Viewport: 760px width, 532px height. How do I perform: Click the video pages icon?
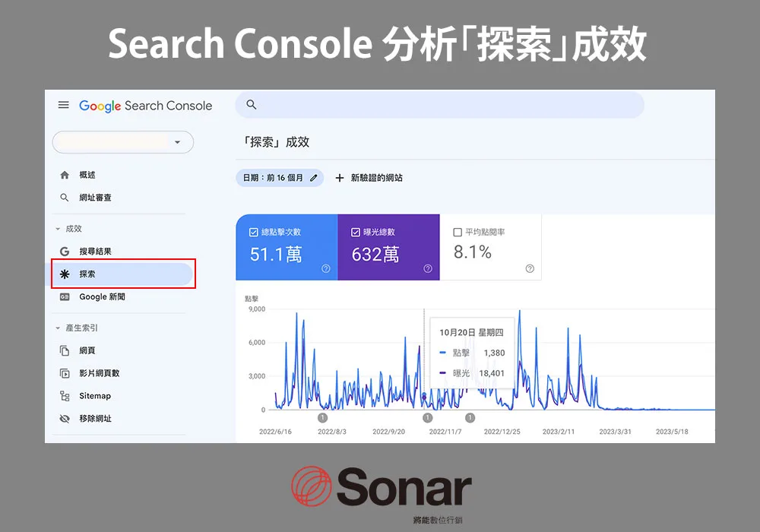coord(65,373)
